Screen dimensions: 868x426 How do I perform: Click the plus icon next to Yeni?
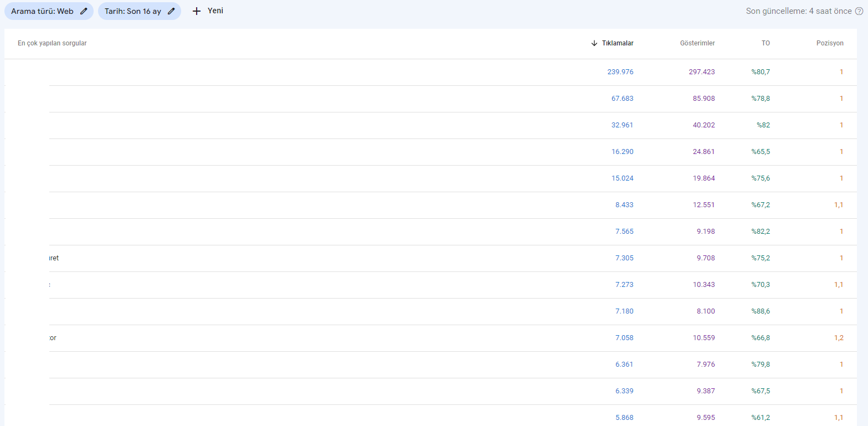pyautogui.click(x=196, y=11)
